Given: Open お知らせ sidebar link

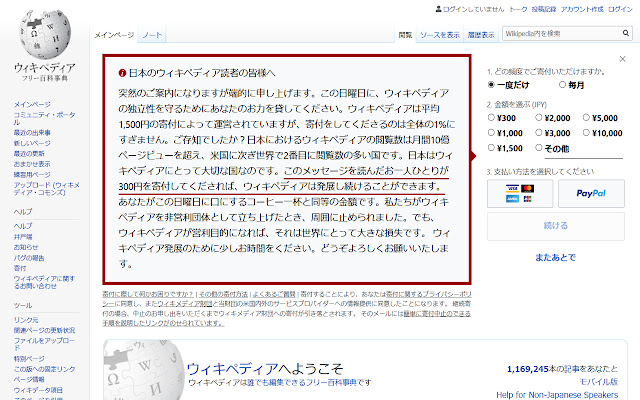Looking at the screenshot, I should pos(26,247).
